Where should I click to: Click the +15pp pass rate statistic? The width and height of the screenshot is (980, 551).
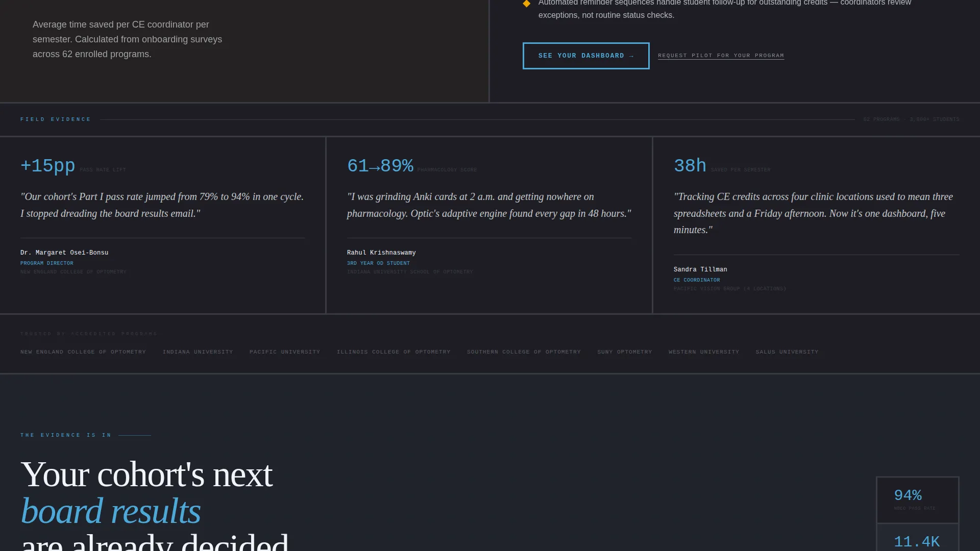coord(48,166)
